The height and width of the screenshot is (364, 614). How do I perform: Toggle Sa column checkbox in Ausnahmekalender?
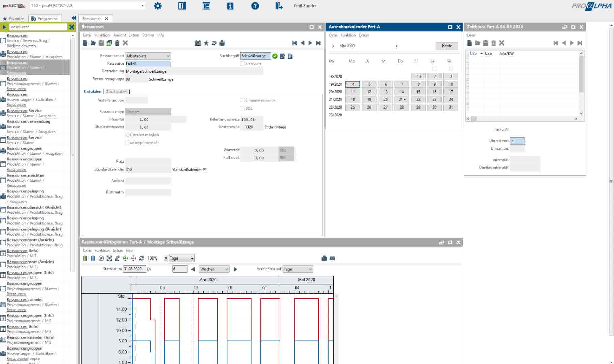[x=434, y=68]
